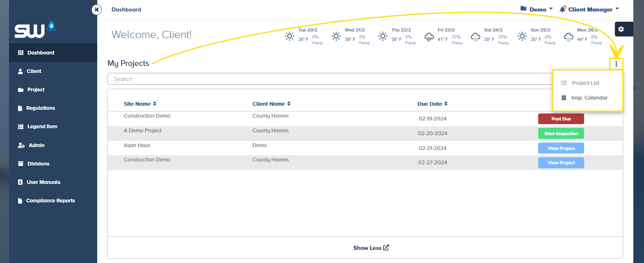Select Project List from the menu
Screen dimensions: 644x263
(585, 83)
